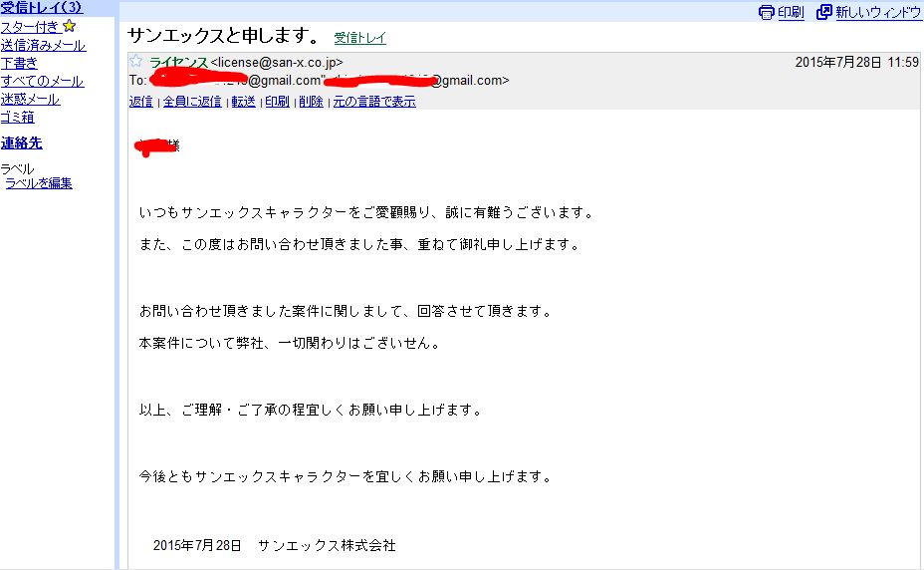The width and height of the screenshot is (924, 570).
Task: Click 返信 to reply
Action: click(140, 102)
